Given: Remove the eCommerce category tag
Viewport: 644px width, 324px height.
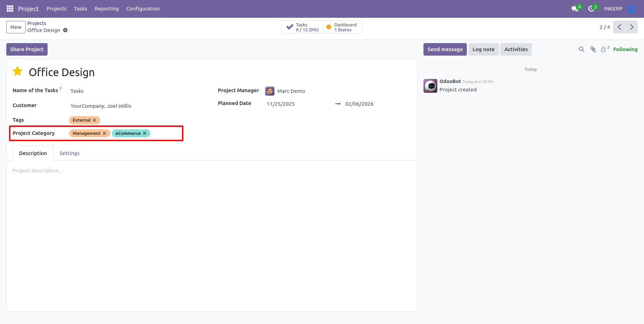Looking at the screenshot, I should click(145, 133).
